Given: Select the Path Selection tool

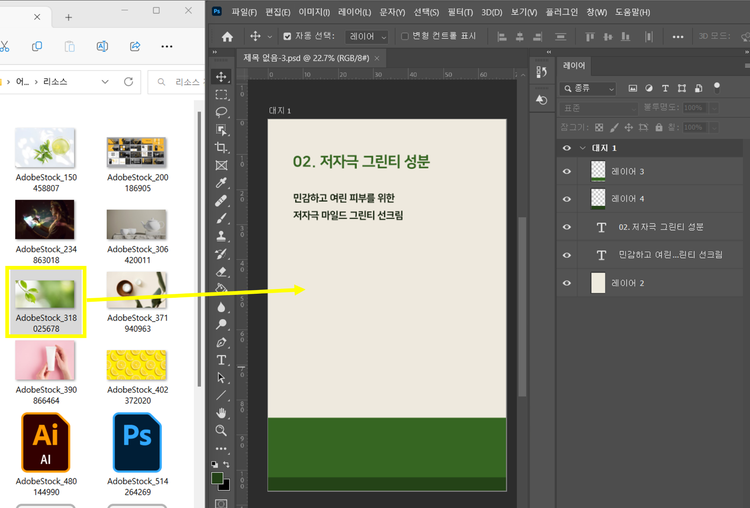Looking at the screenshot, I should 221,378.
